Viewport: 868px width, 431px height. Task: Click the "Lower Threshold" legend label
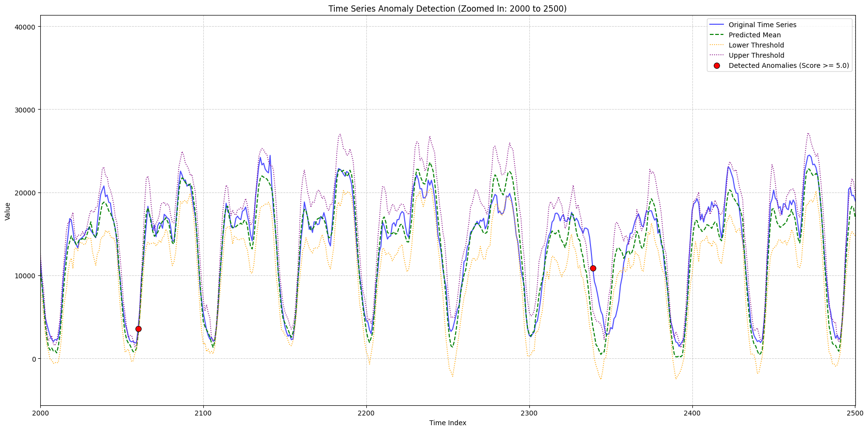tap(756, 45)
